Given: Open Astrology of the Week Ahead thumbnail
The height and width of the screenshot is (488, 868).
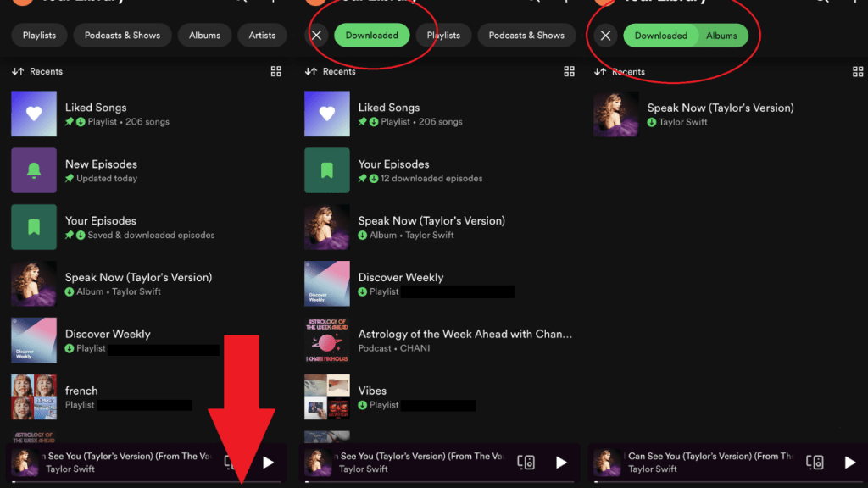Looking at the screenshot, I should pyautogui.click(x=327, y=341).
